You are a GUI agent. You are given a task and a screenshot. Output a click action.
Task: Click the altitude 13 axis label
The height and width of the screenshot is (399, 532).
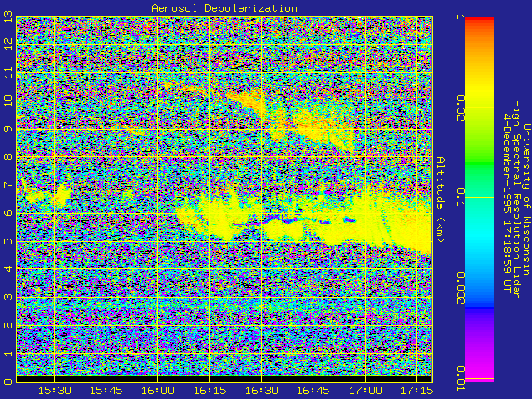[x=8, y=17]
